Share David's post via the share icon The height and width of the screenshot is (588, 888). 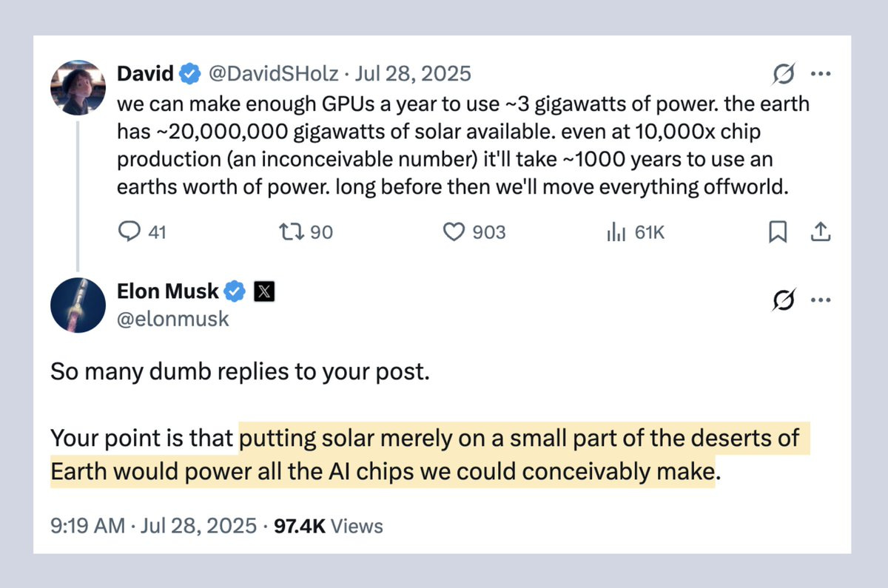pos(821,232)
